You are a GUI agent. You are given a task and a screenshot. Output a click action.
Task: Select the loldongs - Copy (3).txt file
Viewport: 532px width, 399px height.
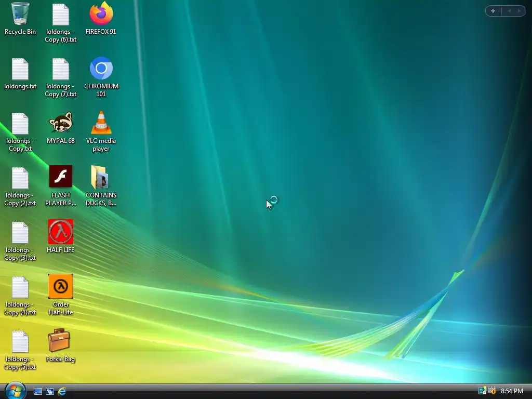coord(20,241)
